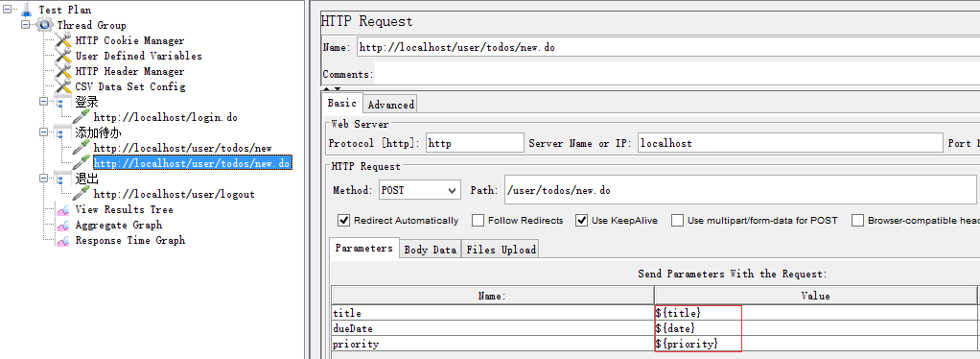The height and width of the screenshot is (359, 980).
Task: Click the HTTP Header Manager wrench icon
Action: pyautogui.click(x=63, y=71)
